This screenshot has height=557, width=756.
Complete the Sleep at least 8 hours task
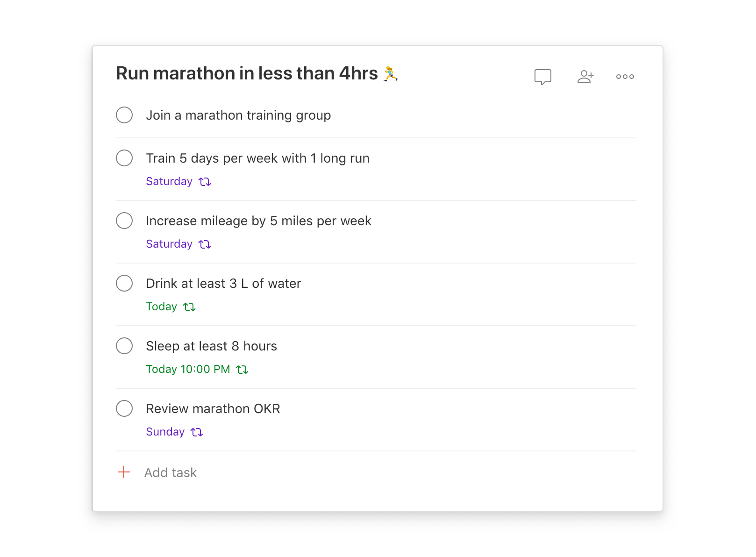(x=124, y=346)
